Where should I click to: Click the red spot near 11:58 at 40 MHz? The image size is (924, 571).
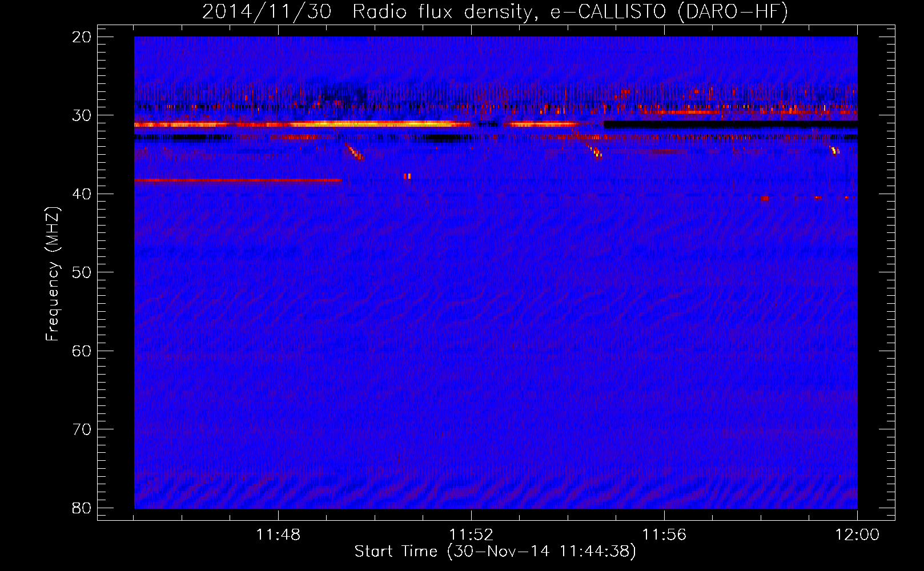click(x=765, y=198)
